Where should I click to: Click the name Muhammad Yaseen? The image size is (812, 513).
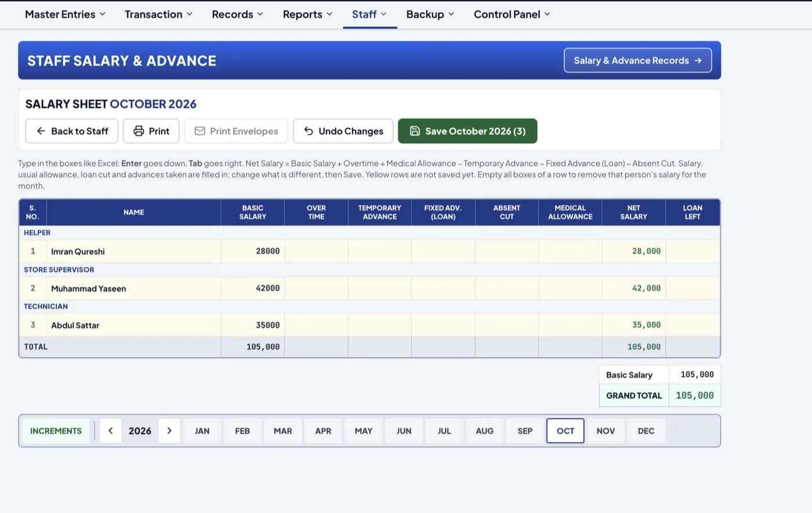pyautogui.click(x=88, y=288)
